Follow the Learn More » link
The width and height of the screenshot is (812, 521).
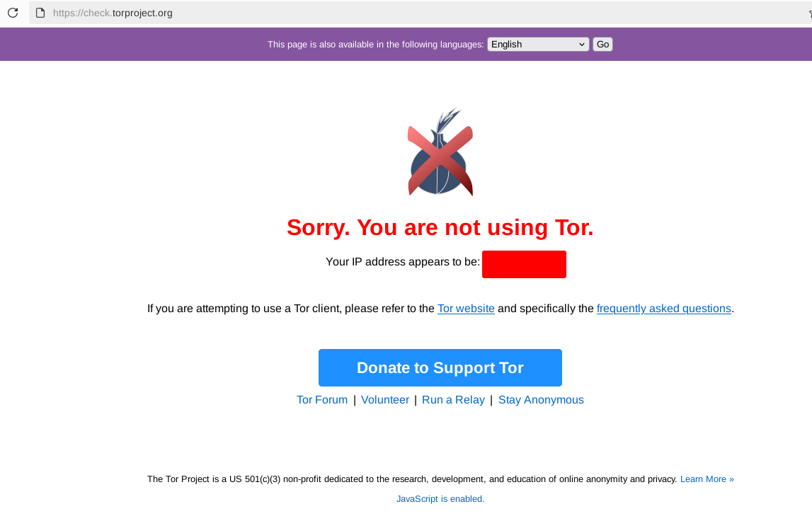707,479
